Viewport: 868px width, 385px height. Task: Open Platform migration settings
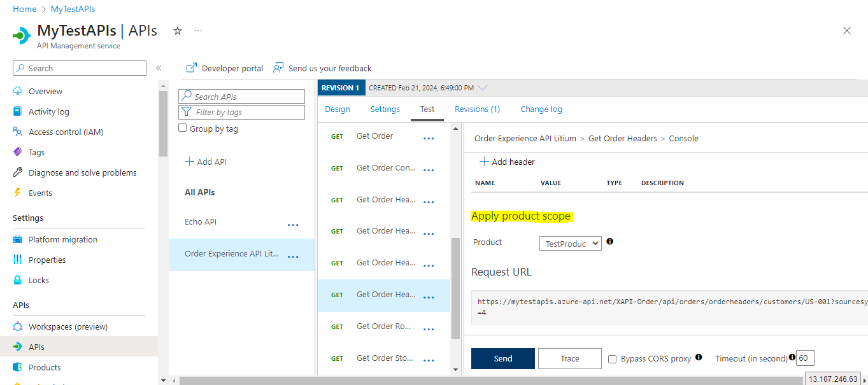[63, 239]
